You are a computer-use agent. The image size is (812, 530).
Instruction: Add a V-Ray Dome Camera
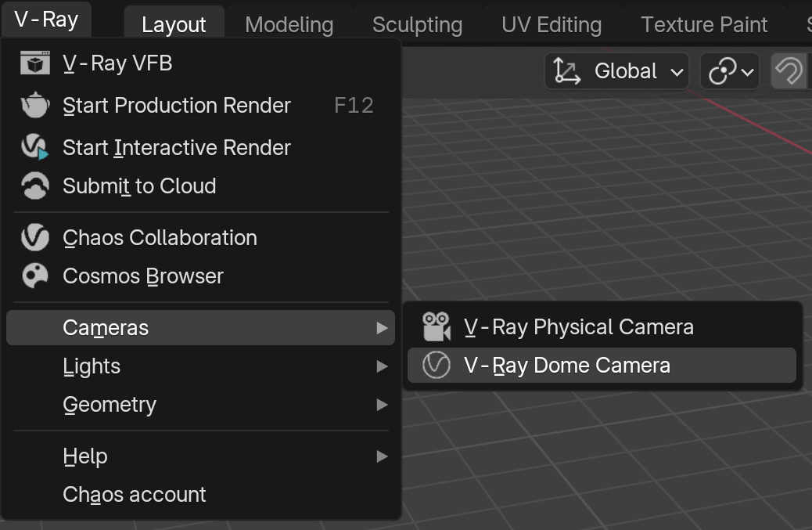click(602, 366)
